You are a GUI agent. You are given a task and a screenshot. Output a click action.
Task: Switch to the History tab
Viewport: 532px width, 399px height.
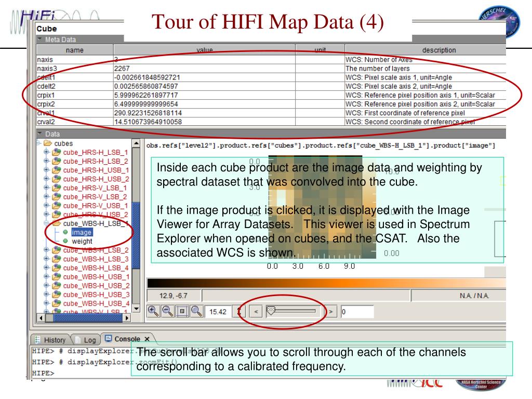coord(50,340)
